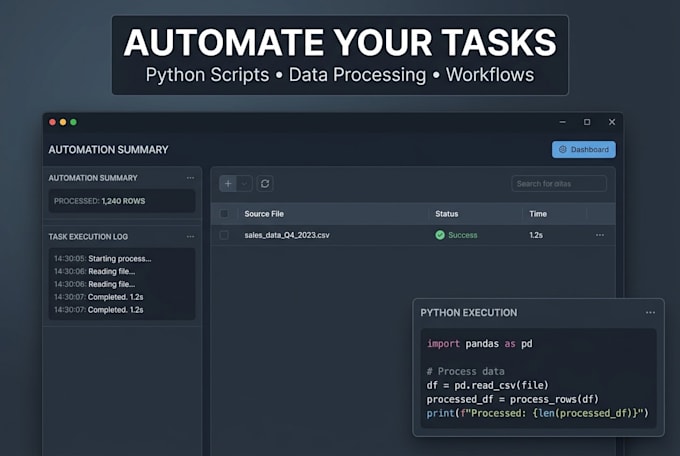Sort by Source File column header
Screen dimensions: 680x456
coord(264,213)
